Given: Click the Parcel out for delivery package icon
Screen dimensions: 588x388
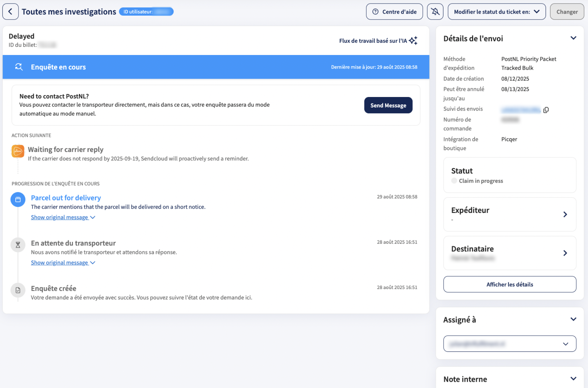Looking at the screenshot, I should coord(18,200).
